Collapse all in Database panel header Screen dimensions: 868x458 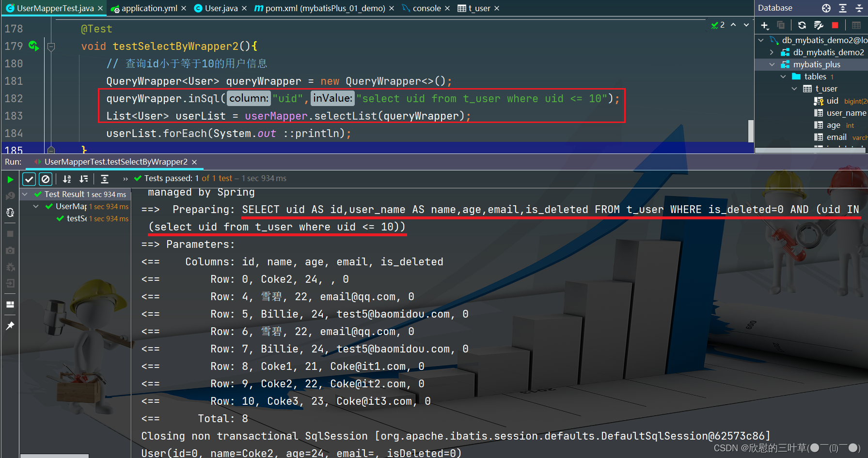859,8
